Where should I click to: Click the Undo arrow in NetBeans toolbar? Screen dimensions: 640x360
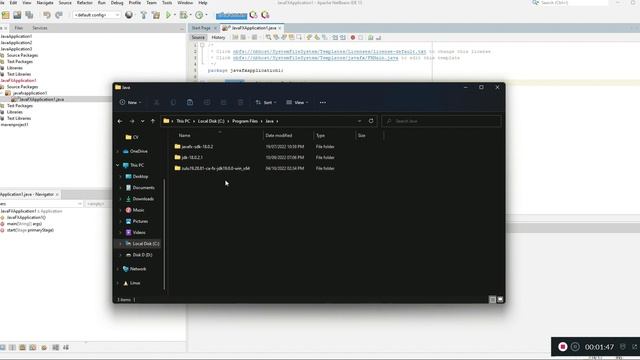[47, 15]
